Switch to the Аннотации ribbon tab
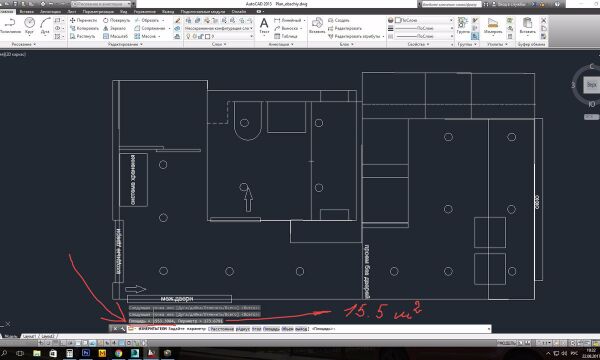Screen dimensions: 600x360 (50, 12)
